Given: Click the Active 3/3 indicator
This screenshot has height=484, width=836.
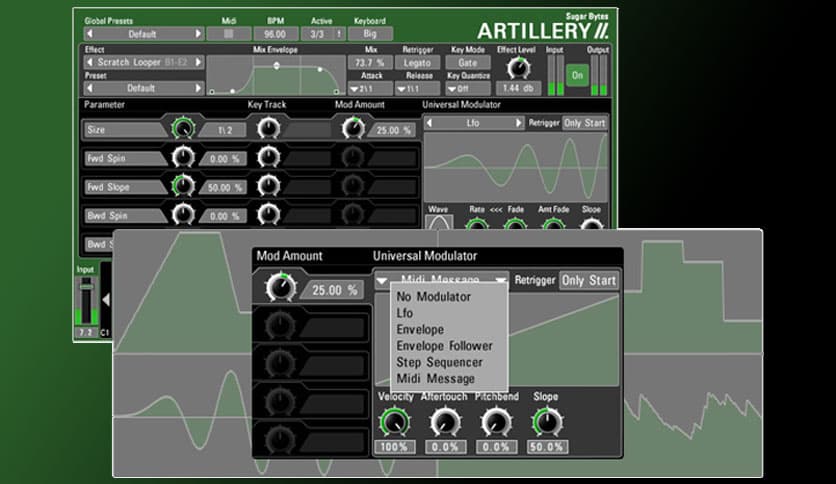Looking at the screenshot, I should pyautogui.click(x=323, y=34).
